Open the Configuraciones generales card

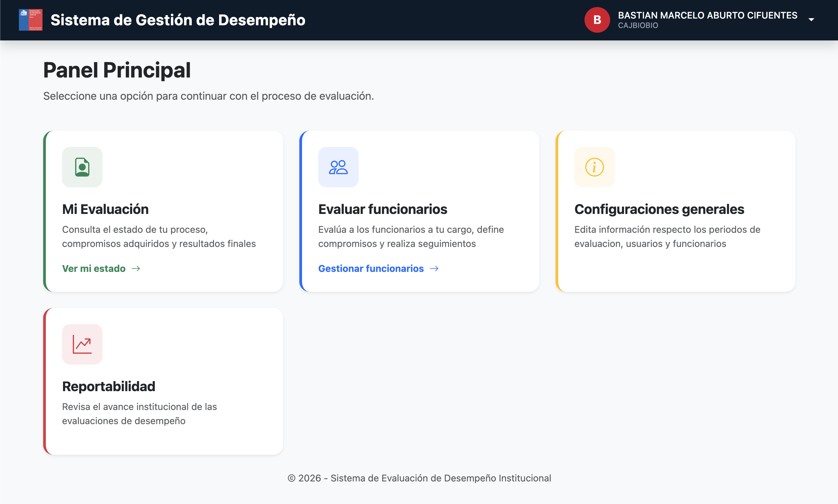coord(659,209)
